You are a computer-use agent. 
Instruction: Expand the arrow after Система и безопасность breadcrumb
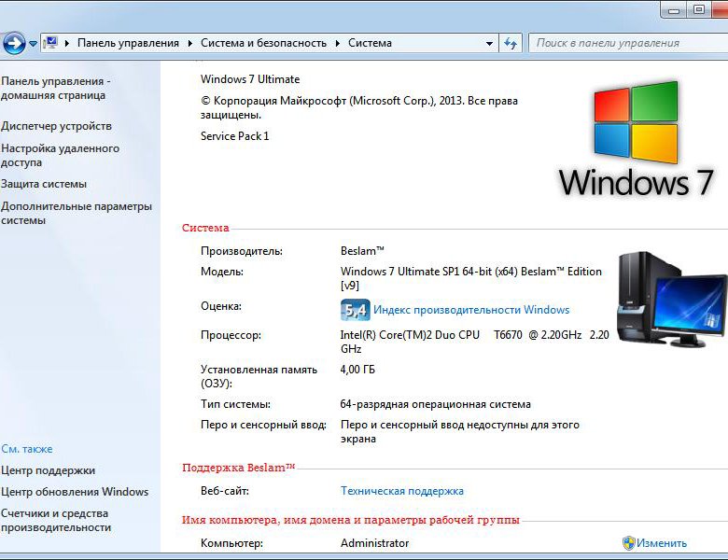338,43
